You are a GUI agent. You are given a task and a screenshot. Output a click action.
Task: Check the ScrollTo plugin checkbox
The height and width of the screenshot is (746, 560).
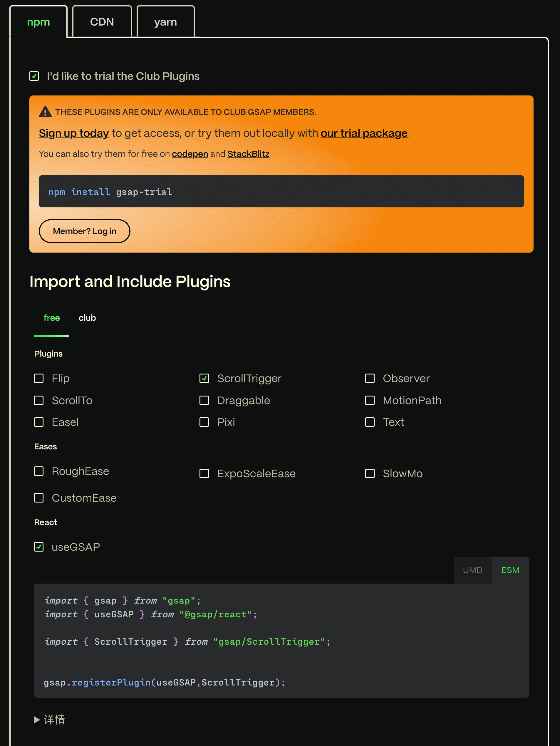click(x=39, y=400)
